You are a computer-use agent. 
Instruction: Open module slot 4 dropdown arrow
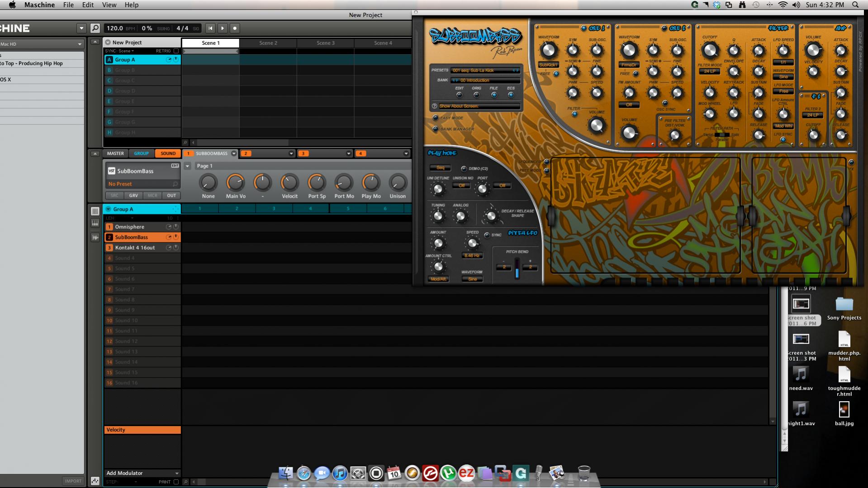click(x=406, y=153)
